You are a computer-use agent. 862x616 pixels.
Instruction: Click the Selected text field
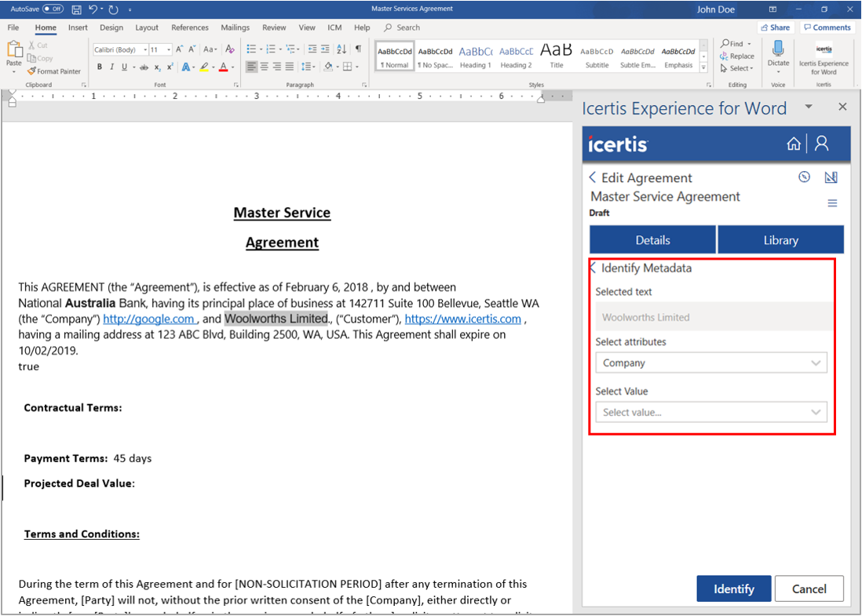(710, 318)
